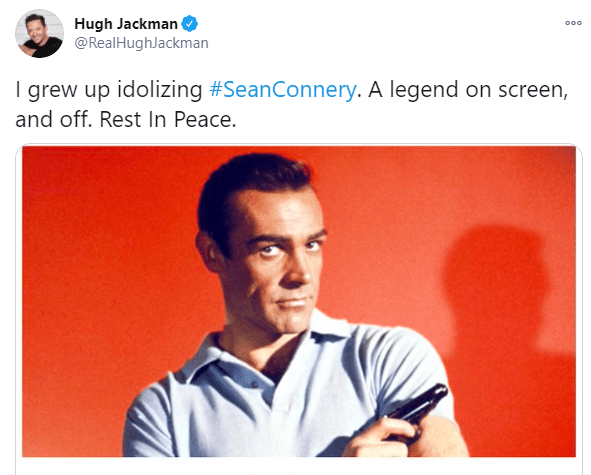Open the attached Sean Connery photo

tap(299, 301)
